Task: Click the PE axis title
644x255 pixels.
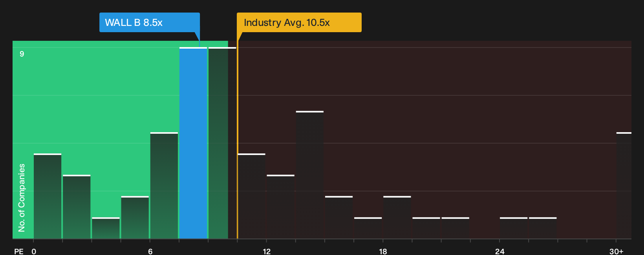Action: (x=19, y=251)
